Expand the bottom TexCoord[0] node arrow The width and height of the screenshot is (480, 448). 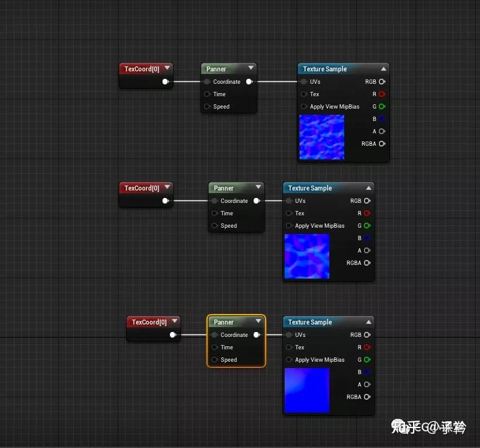pos(174,321)
